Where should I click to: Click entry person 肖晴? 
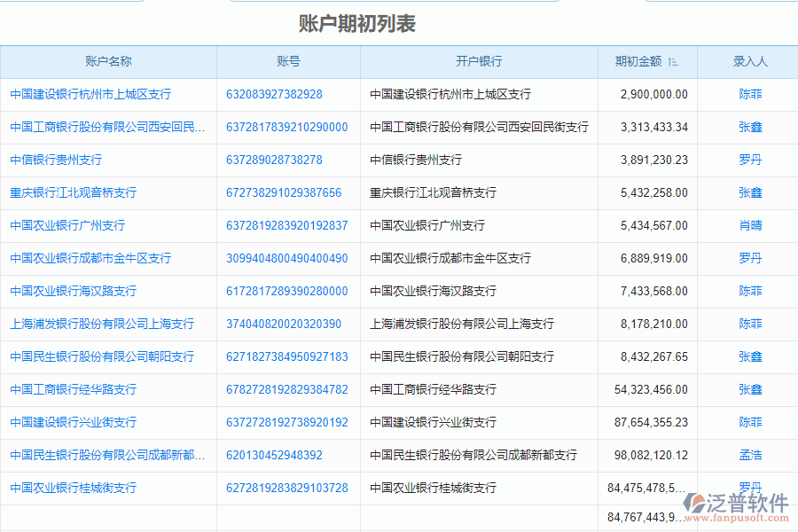point(750,225)
